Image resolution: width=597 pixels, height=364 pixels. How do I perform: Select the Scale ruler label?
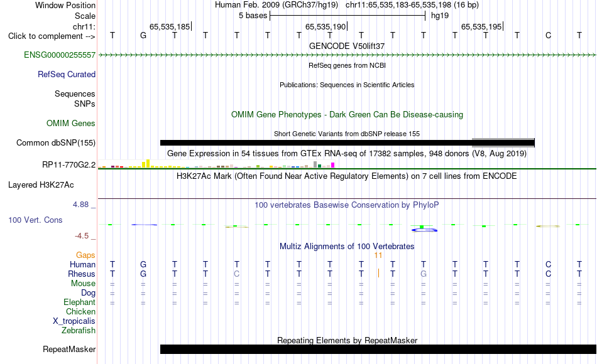[85, 16]
